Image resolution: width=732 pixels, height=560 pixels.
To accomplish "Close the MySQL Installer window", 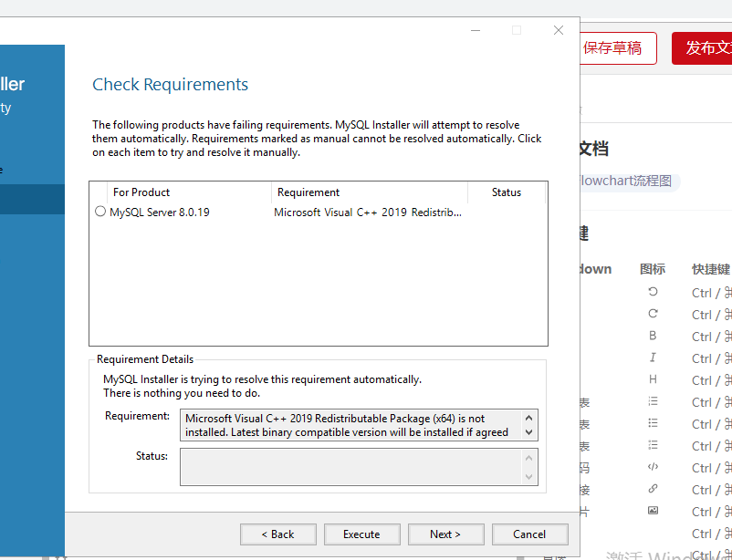I will [559, 30].
